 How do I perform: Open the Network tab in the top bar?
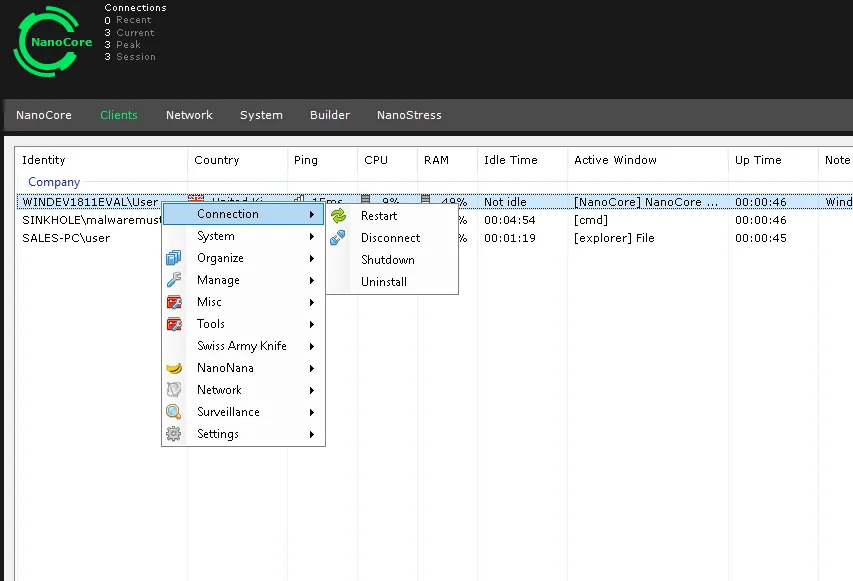(189, 115)
